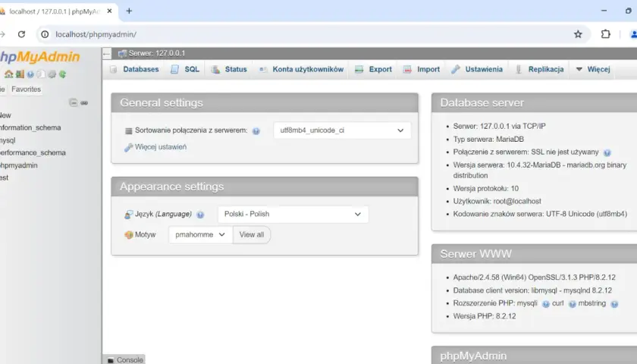The image size is (637, 364).
Task: Hide the navigation panel with arrow button
Action: [106, 53]
